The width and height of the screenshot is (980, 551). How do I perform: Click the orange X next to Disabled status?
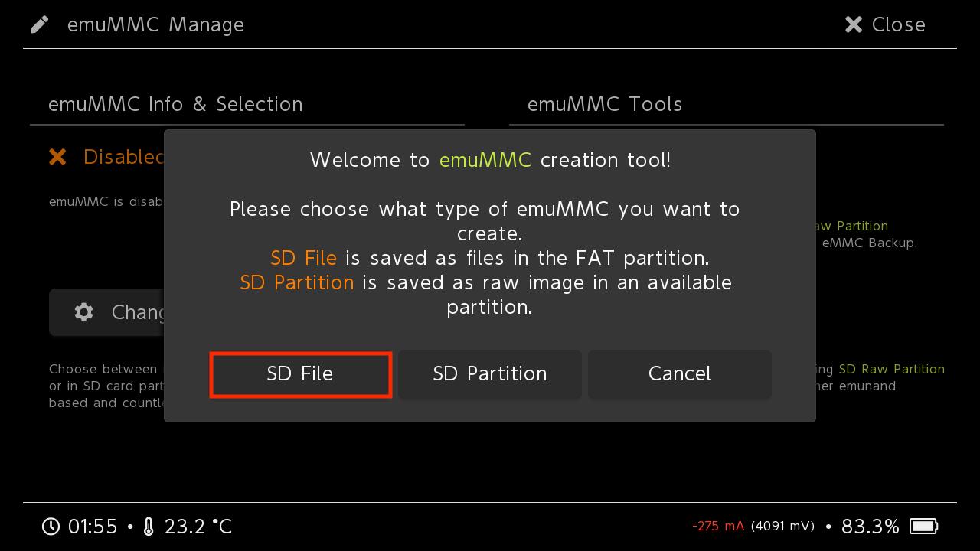click(57, 157)
